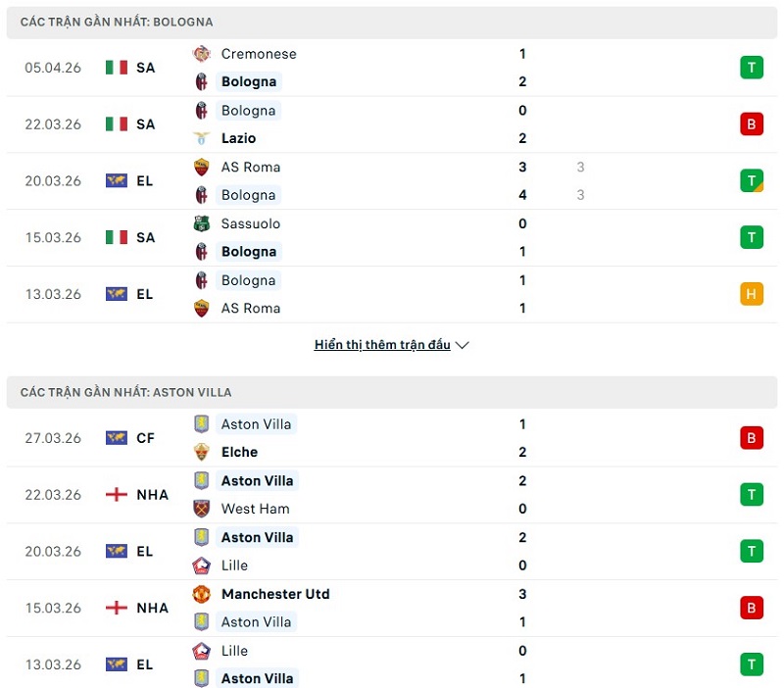Screen dimensions: 784x688
Task: Click the Elche team crest icon
Action: tap(202, 452)
